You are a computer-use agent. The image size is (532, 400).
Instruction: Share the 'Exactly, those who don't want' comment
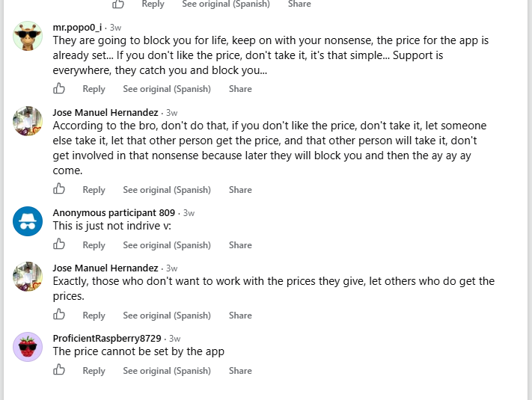(x=240, y=316)
